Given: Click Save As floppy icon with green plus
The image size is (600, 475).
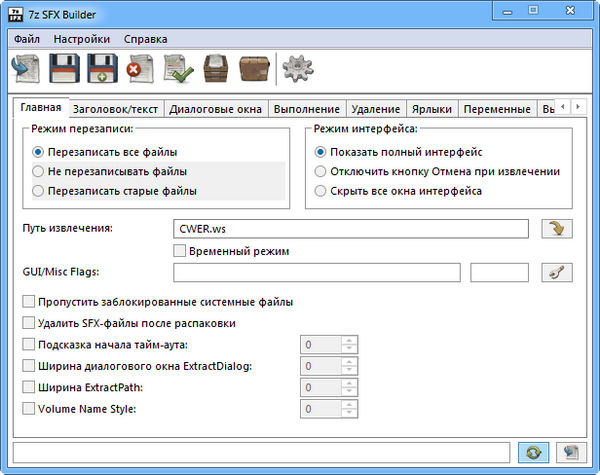Looking at the screenshot, I should 102,68.
